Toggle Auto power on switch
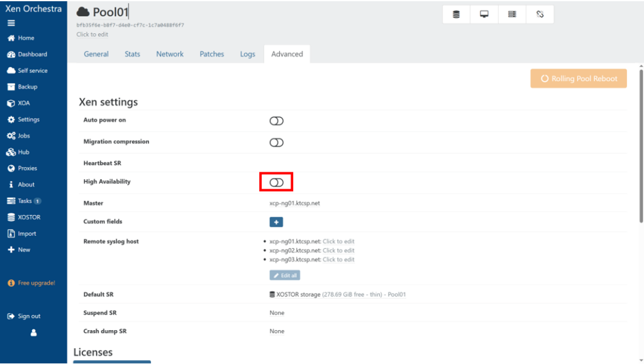Image resolution: width=644 pixels, height=364 pixels. coord(277,121)
